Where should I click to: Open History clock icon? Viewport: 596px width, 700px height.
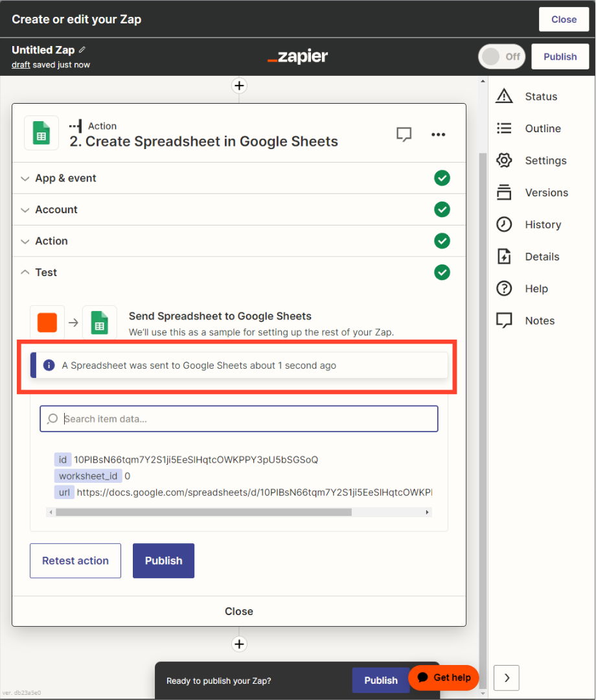[x=504, y=225]
